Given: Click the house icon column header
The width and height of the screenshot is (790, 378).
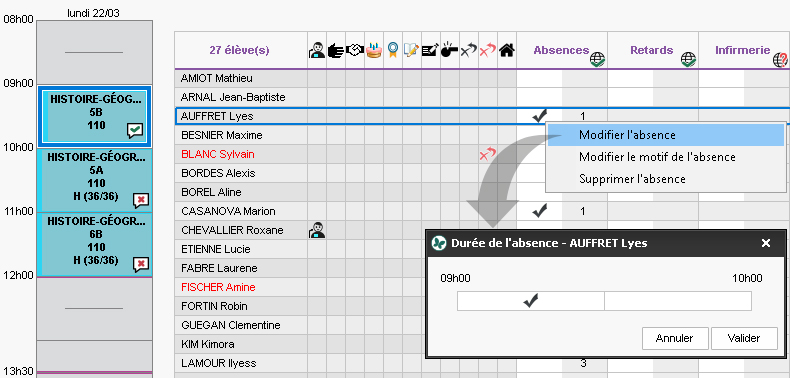Looking at the screenshot, I should point(507,50).
